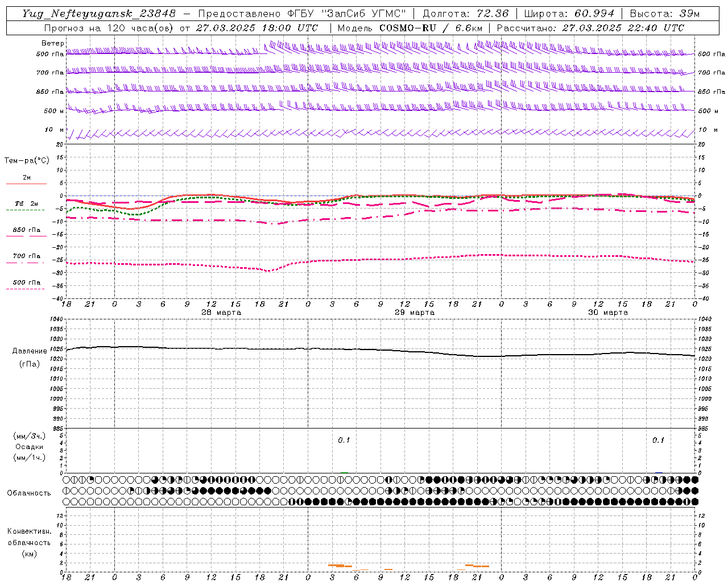Click the 28 марта date label
The width and height of the screenshot is (728, 582).
221,313
